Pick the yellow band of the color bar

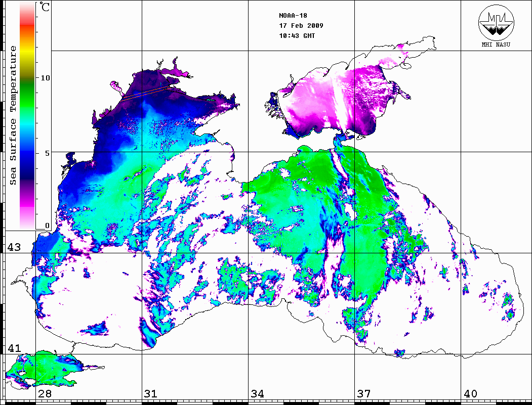(27, 52)
